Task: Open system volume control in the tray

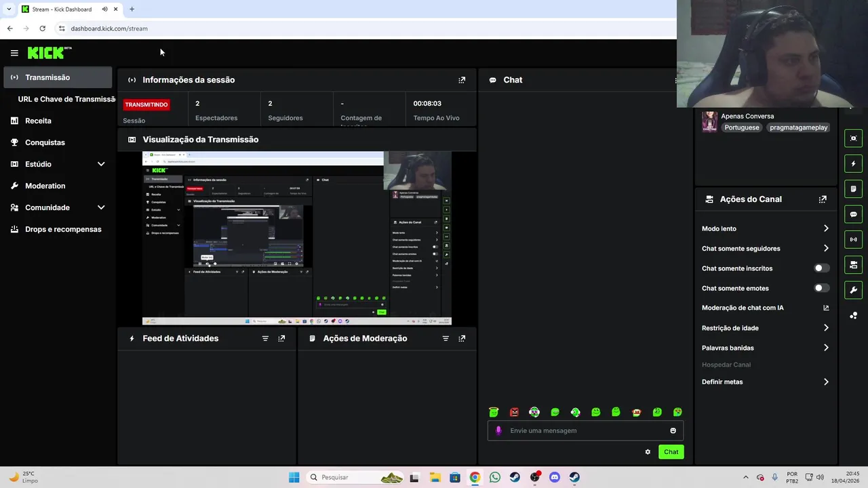Action: 818,477
